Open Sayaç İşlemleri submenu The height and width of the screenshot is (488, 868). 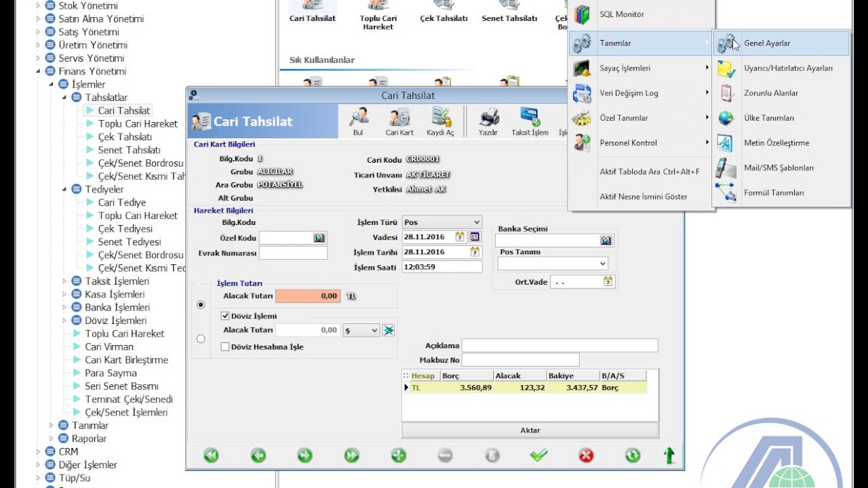(x=641, y=68)
